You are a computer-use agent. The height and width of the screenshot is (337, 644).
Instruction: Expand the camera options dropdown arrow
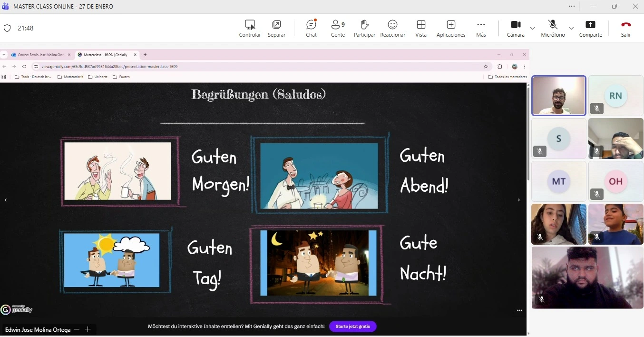[533, 28]
